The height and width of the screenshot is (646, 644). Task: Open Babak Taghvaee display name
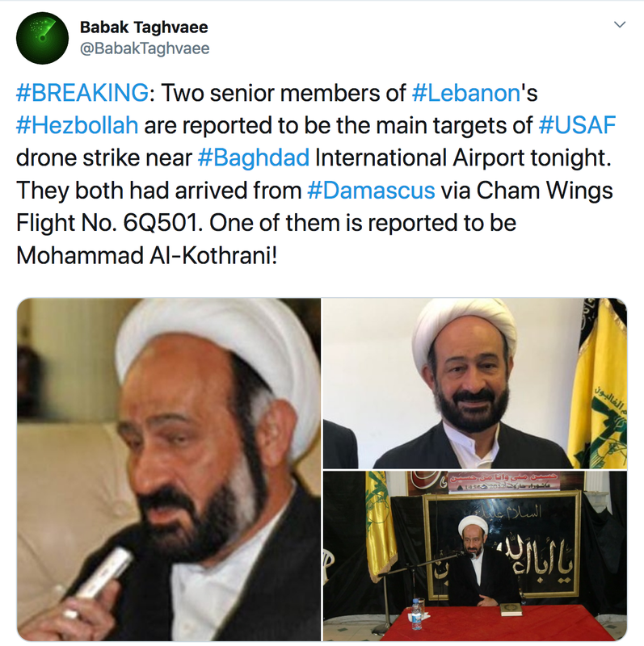(x=144, y=27)
